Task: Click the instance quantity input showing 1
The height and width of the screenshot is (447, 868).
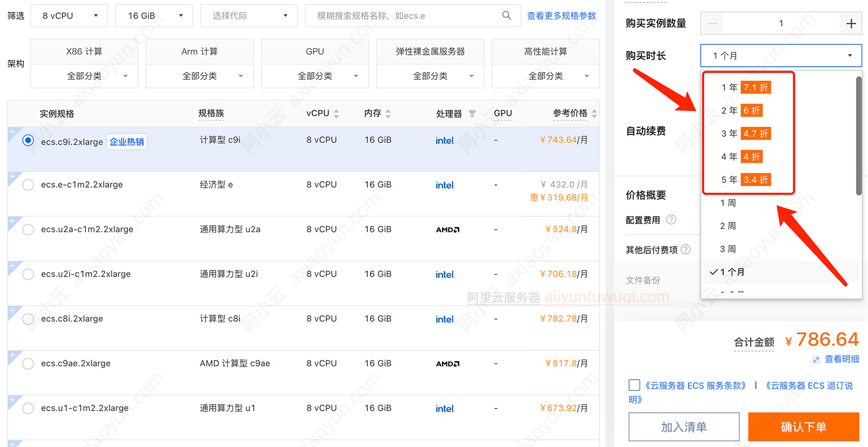Action: tap(781, 23)
